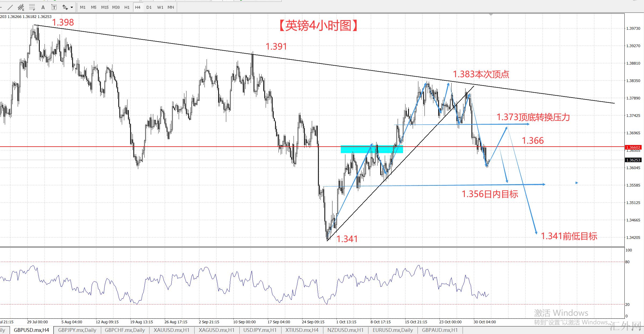Select the trendline drawing tool
The width and height of the screenshot is (644, 334).
coord(10,7)
